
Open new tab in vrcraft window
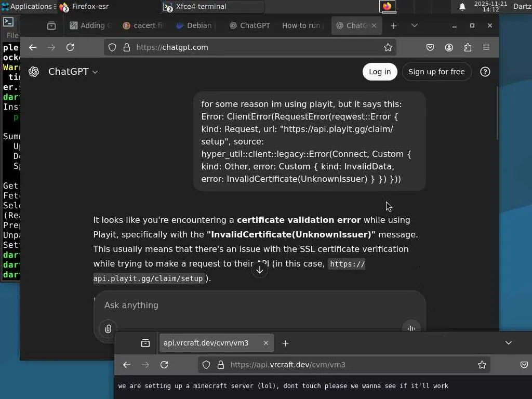pos(286,343)
